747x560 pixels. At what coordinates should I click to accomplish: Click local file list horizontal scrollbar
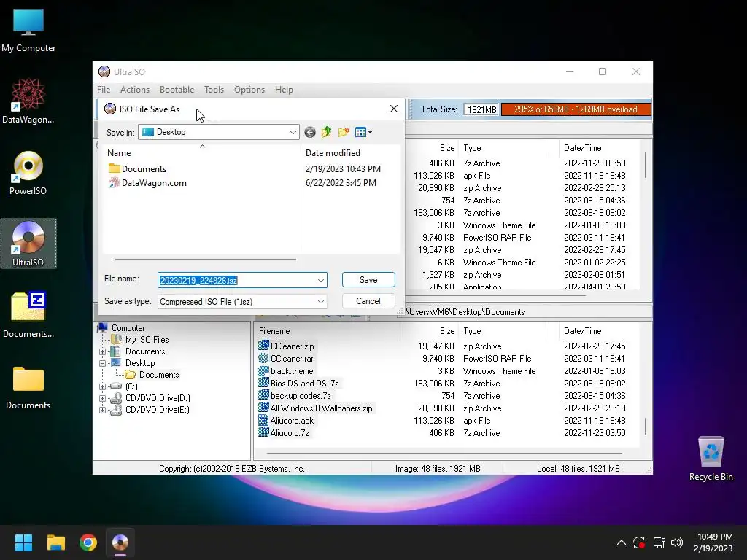tap(444, 454)
